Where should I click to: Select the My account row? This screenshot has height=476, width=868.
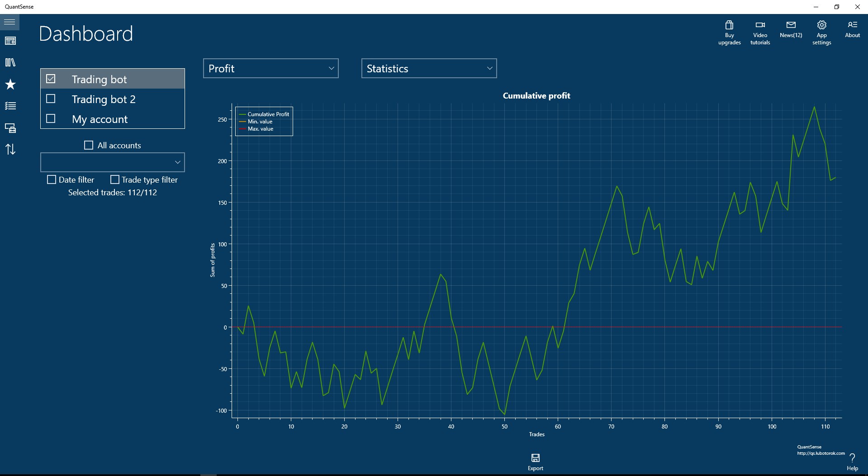(x=99, y=119)
